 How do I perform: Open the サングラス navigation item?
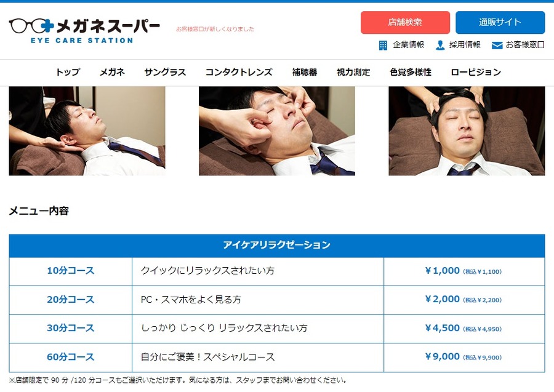tap(165, 73)
